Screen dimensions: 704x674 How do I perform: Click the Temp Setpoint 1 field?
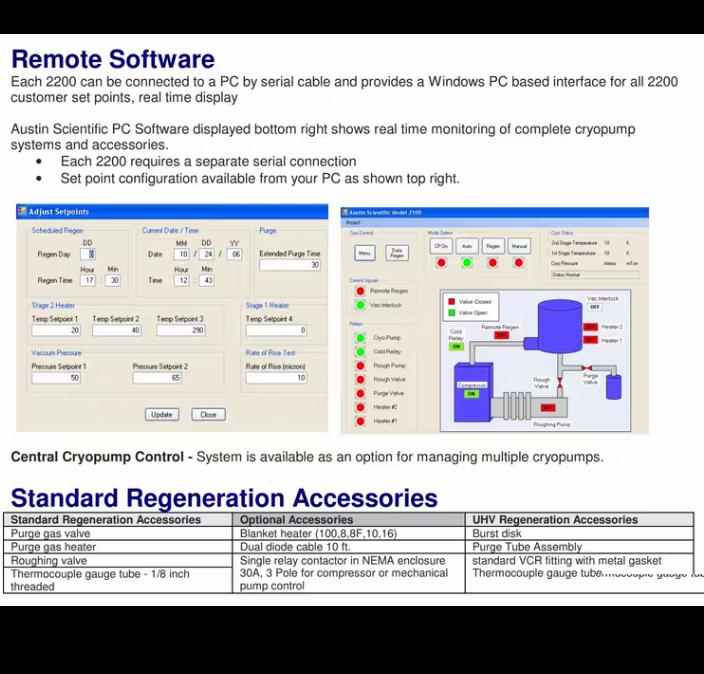56,330
